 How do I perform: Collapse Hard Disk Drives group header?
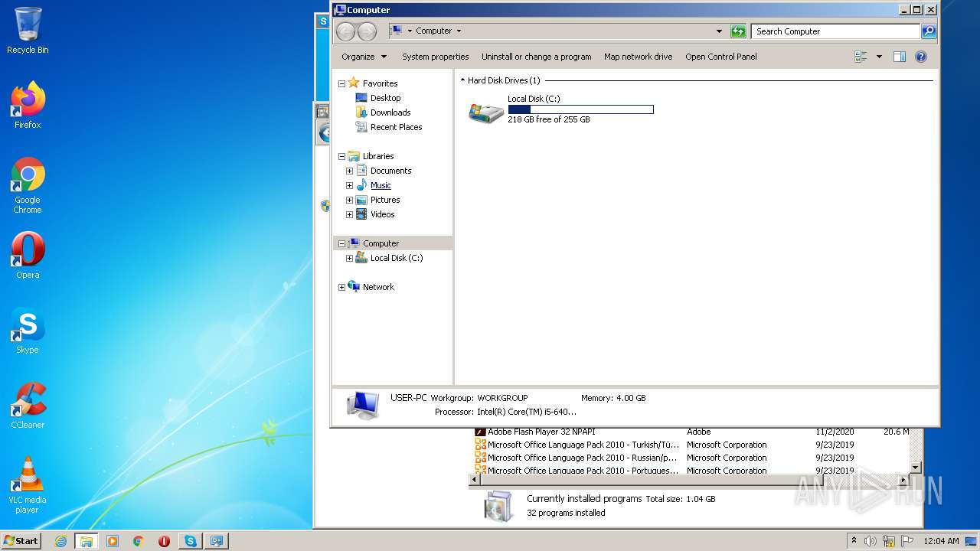tap(462, 80)
